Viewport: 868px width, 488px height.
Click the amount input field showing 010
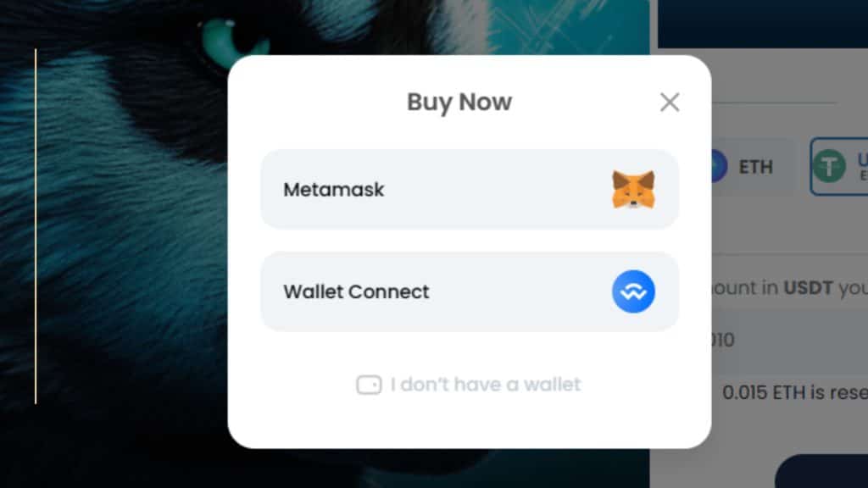click(x=790, y=340)
